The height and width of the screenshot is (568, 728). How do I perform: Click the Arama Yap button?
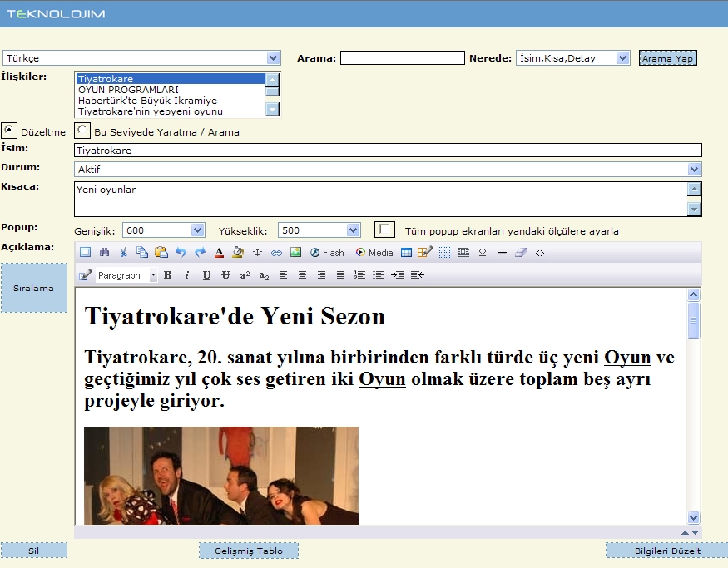coord(667,58)
